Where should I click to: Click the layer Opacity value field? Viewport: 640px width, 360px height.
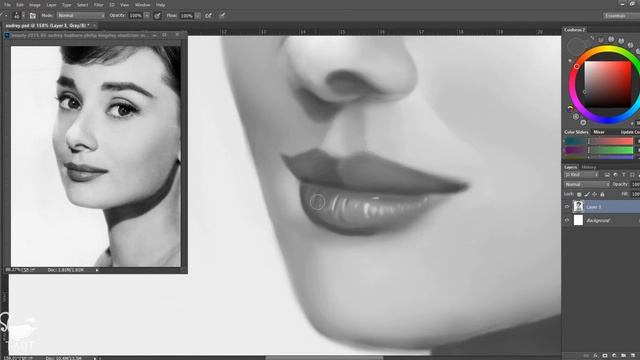(x=636, y=184)
